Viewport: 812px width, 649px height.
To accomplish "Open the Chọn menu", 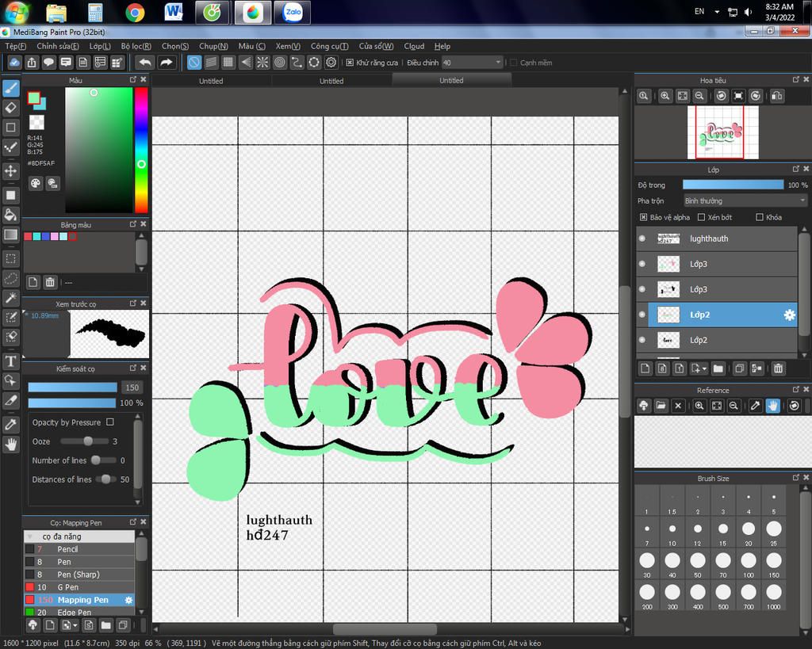I will [x=175, y=46].
